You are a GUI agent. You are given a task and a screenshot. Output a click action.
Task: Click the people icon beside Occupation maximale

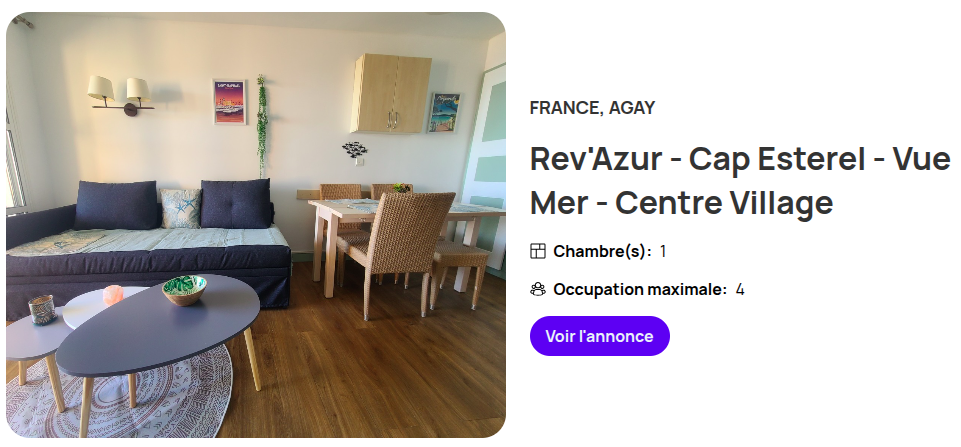pyautogui.click(x=537, y=289)
